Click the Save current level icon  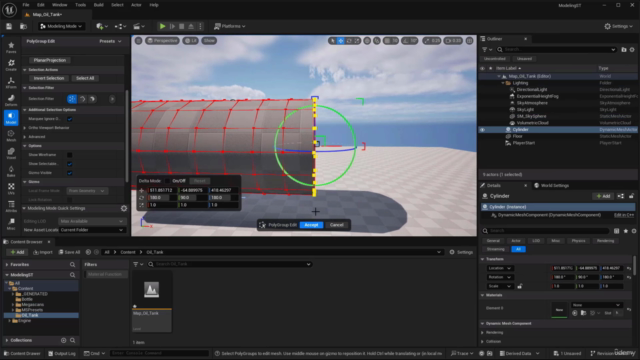point(9,26)
